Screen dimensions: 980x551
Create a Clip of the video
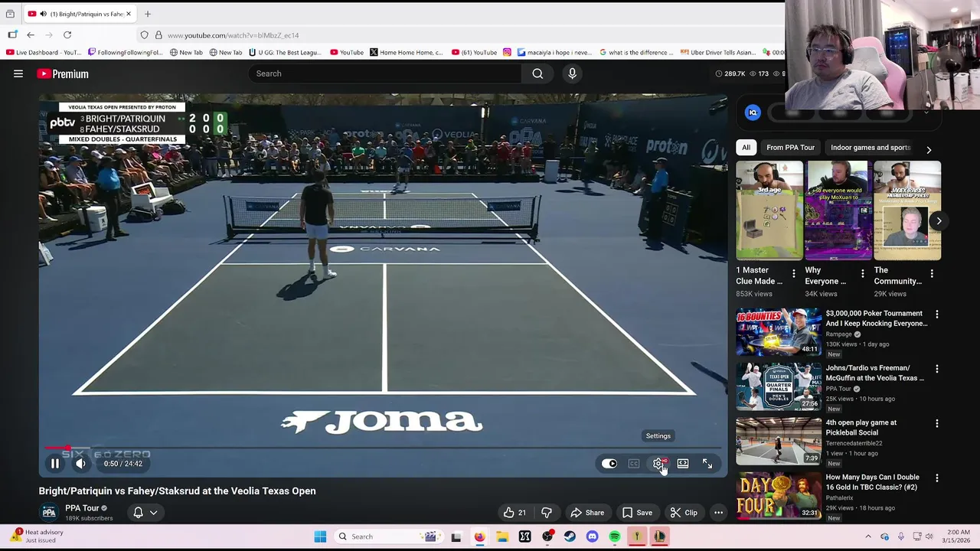[x=683, y=513]
